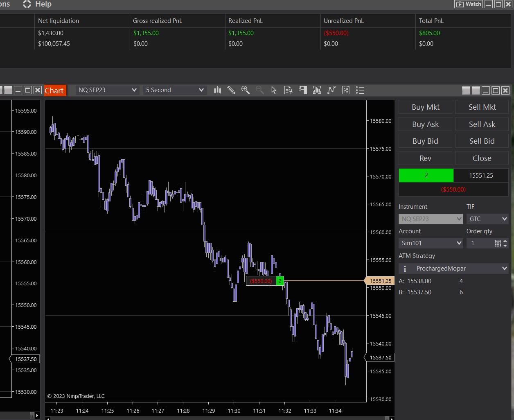Click the 15551.25 position marker on price axis

pos(381,281)
